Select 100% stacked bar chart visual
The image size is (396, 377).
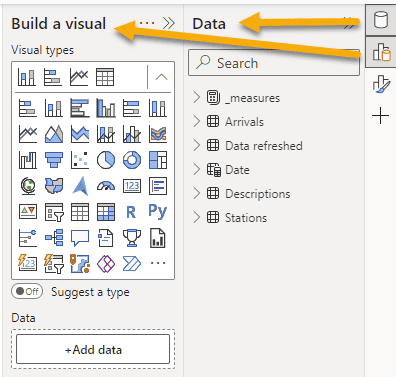132,108
